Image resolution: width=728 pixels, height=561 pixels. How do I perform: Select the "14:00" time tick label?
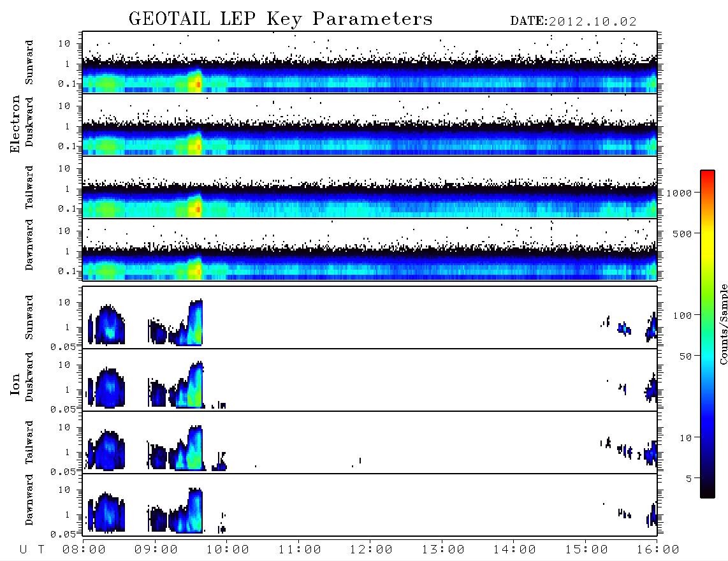(x=514, y=550)
